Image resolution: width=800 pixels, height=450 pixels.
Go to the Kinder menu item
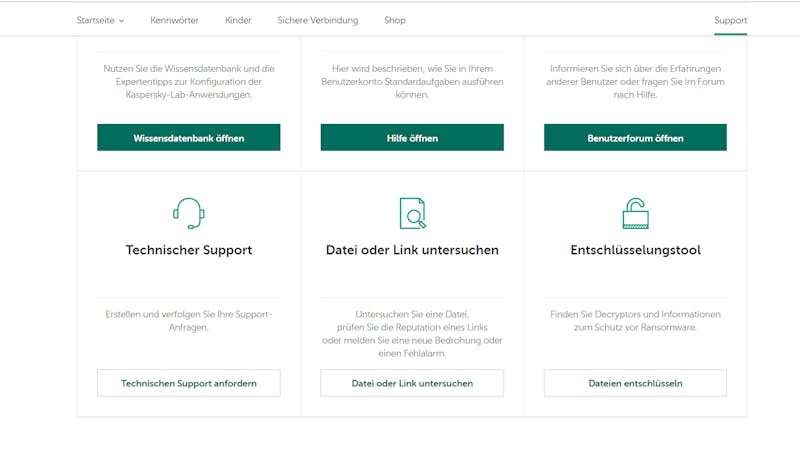(238, 20)
